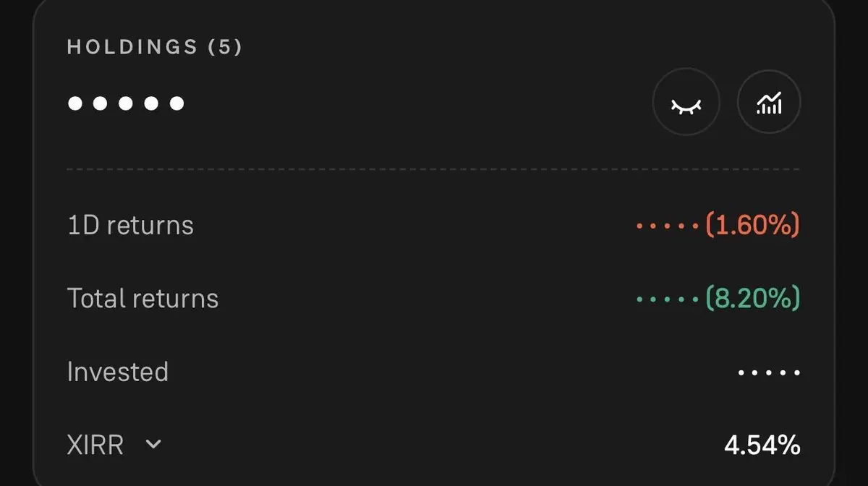Tap the first dot of the masked holdings value
868x486 pixels.
point(75,103)
